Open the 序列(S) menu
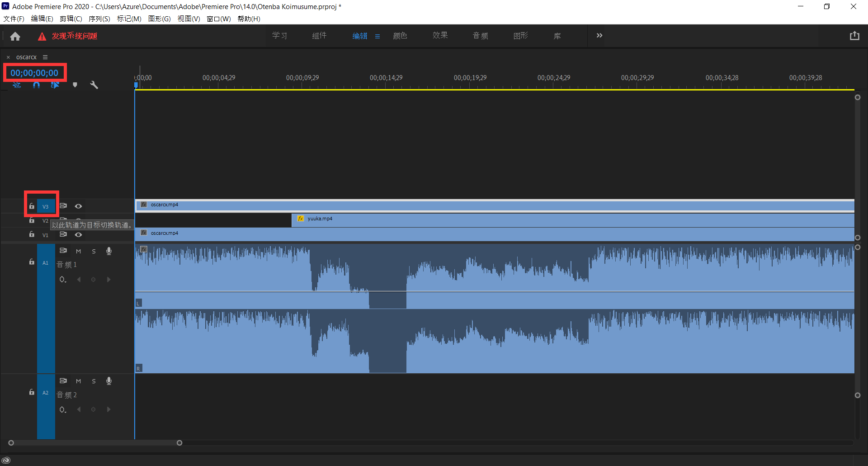Screen dimensions: 868x466 click(x=99, y=19)
